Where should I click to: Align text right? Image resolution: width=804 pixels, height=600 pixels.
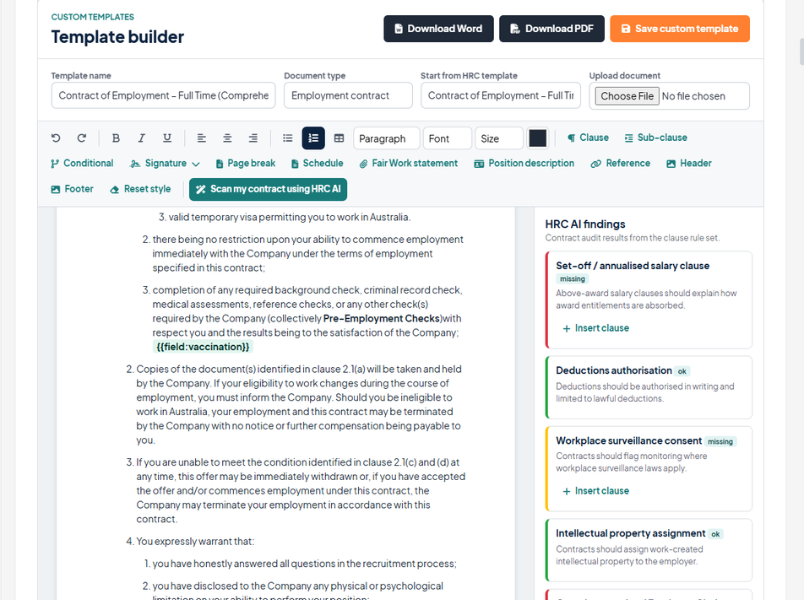coord(253,138)
